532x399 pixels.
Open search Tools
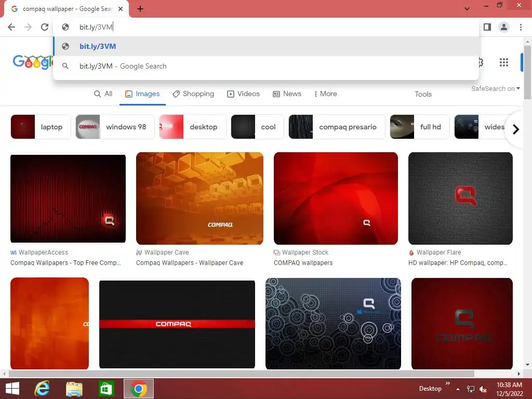[423, 95]
